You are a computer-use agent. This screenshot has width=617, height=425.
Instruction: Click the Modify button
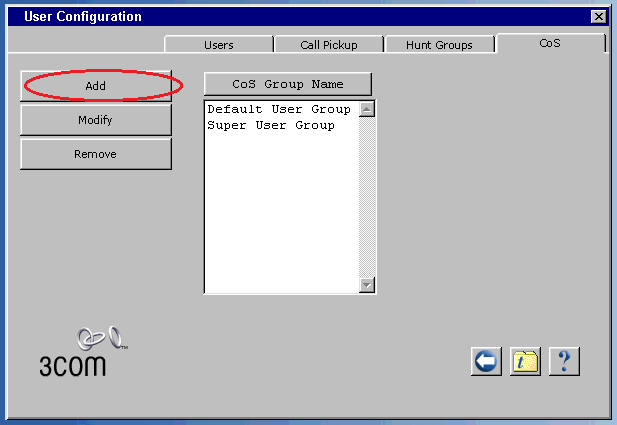pos(95,121)
